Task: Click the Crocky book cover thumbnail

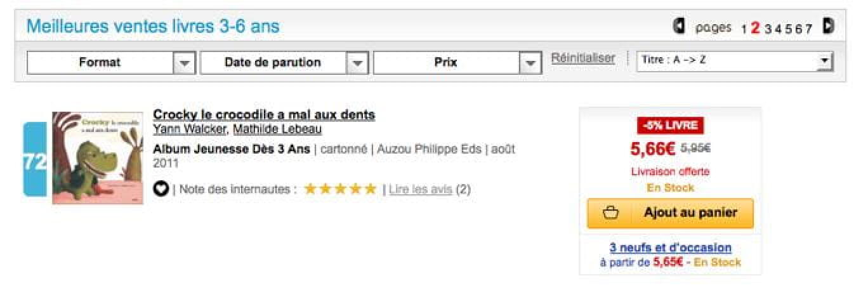Action: pos(98,157)
